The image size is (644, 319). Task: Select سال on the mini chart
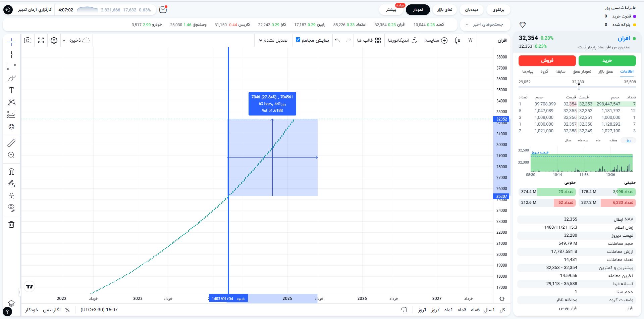[568, 140]
